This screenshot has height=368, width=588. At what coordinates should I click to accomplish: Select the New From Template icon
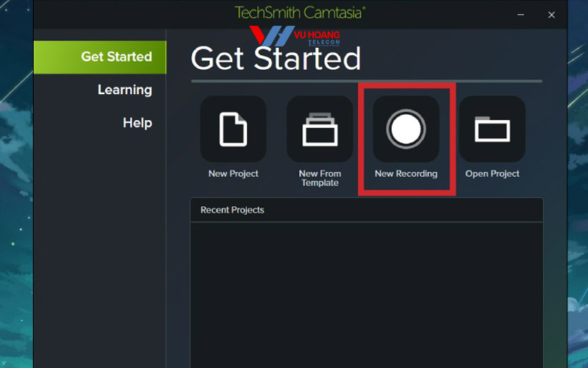pos(320,129)
